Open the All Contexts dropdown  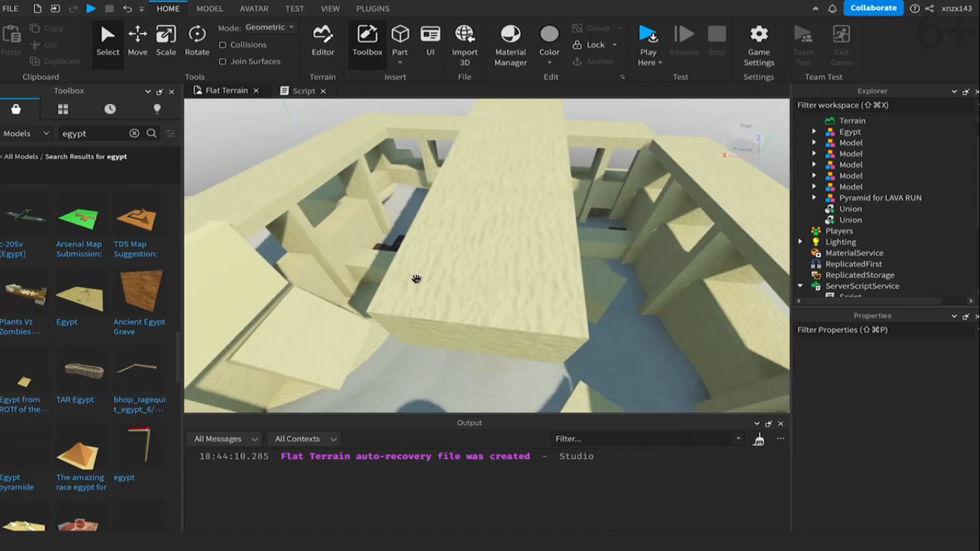[x=306, y=439]
